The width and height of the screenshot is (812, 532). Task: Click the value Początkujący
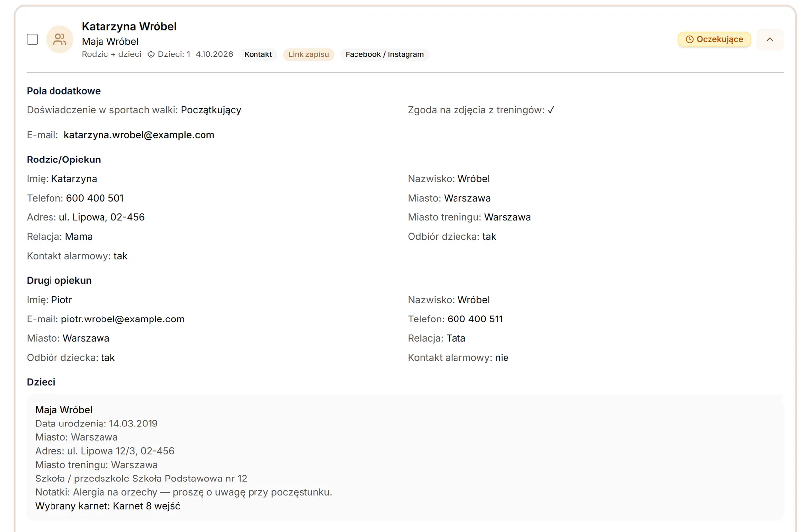(211, 110)
